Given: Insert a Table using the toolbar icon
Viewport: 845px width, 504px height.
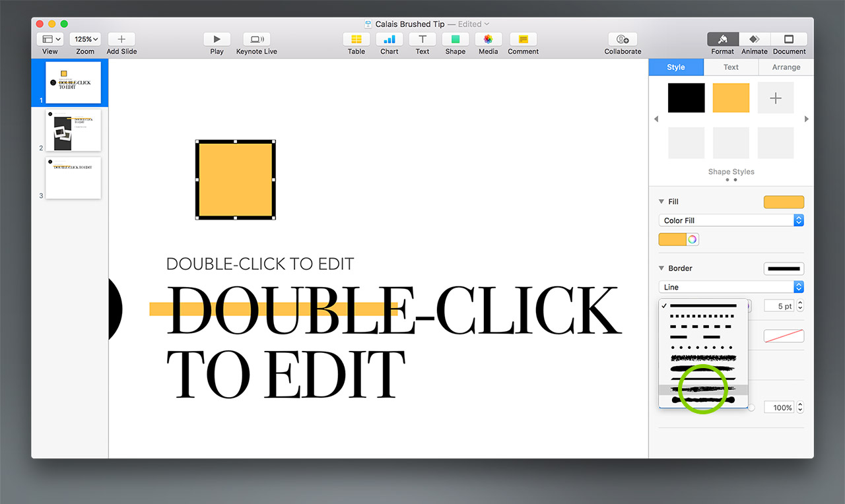Looking at the screenshot, I should click(x=356, y=40).
